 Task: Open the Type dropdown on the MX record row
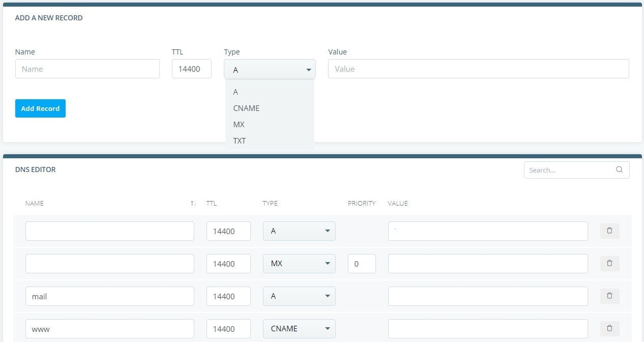tap(329, 263)
